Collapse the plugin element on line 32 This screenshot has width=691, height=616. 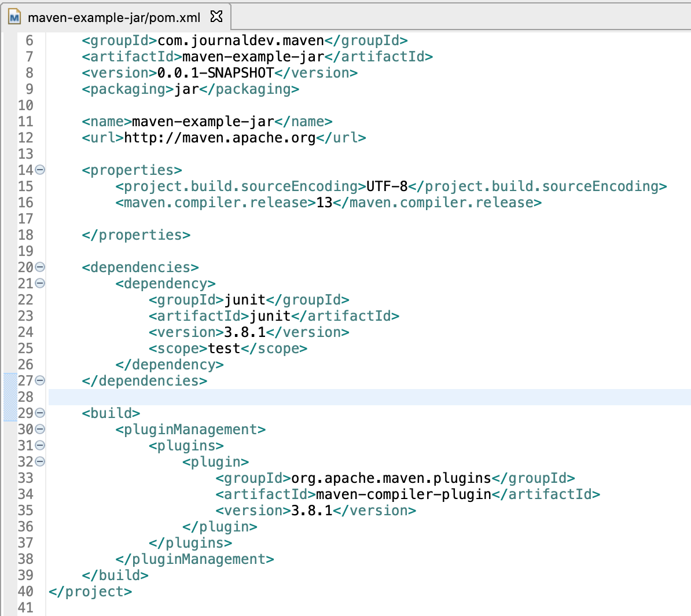pos(40,461)
